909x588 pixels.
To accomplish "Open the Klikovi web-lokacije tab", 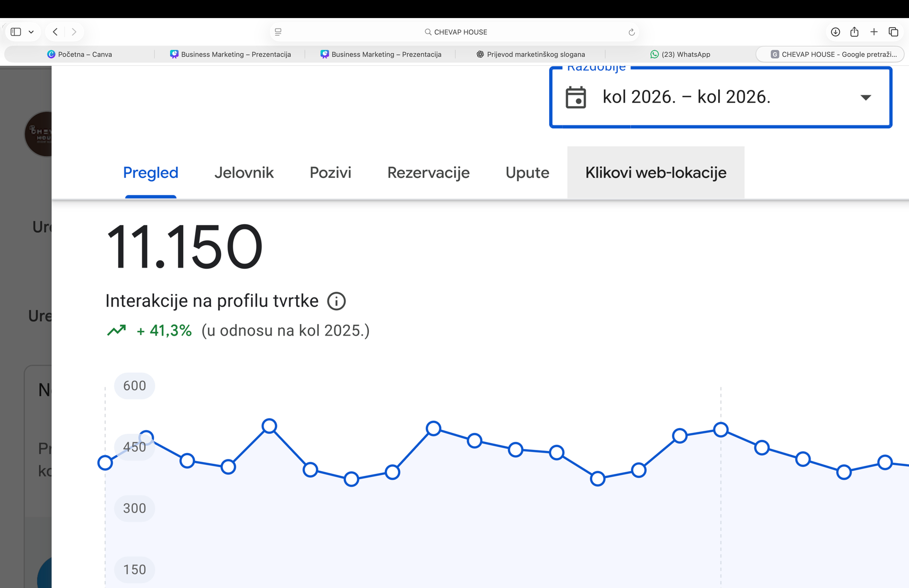I will coord(655,173).
